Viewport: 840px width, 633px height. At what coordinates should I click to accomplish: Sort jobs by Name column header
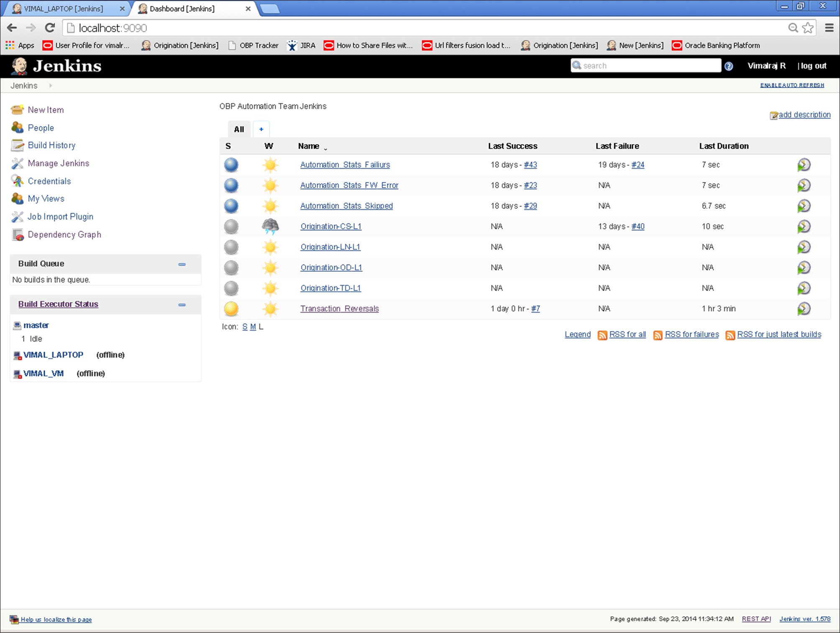point(309,146)
